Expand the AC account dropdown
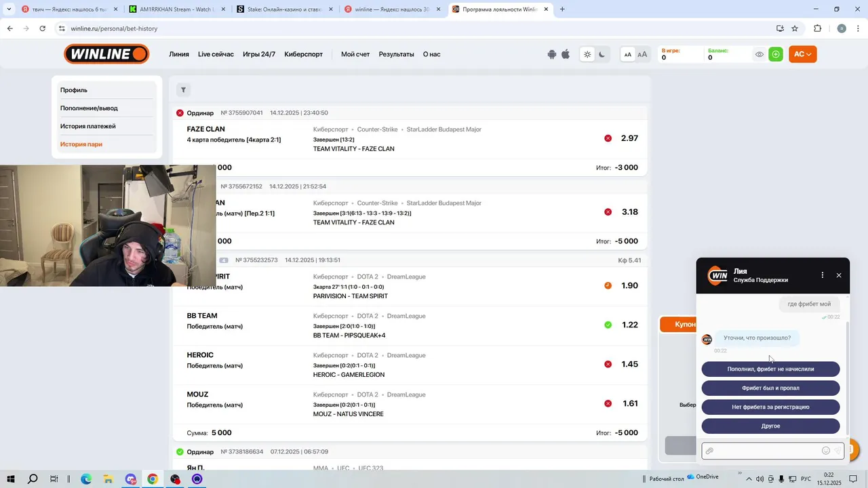Screen dimensions: 868x488 tap(803, 54)
